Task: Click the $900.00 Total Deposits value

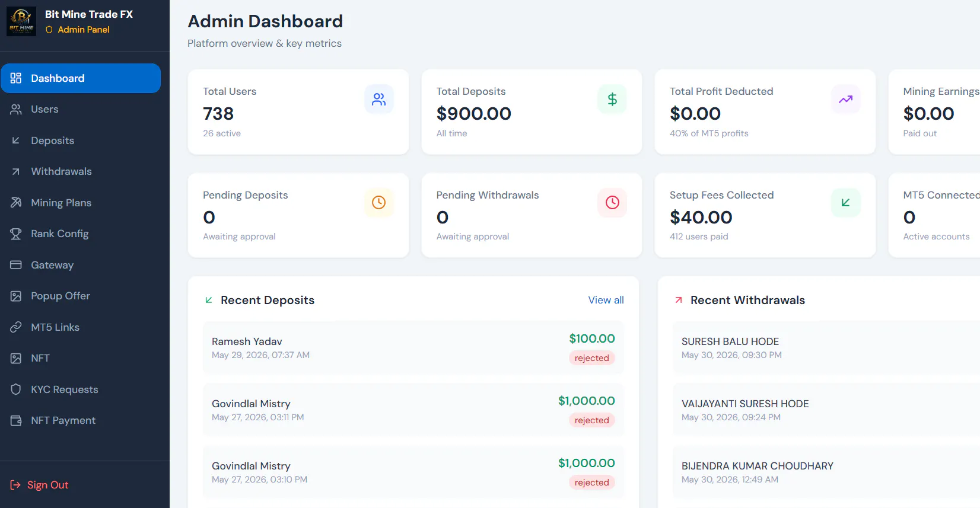Action: [474, 113]
